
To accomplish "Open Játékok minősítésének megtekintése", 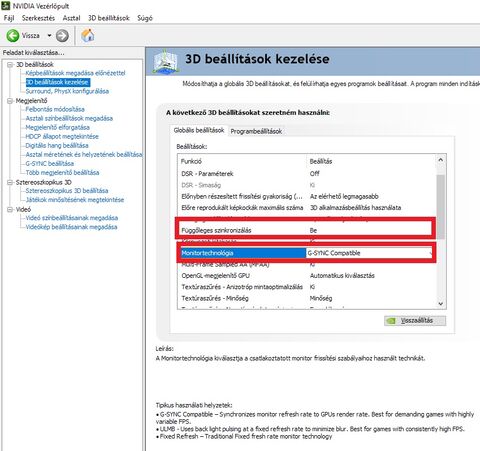I will coord(75,200).
